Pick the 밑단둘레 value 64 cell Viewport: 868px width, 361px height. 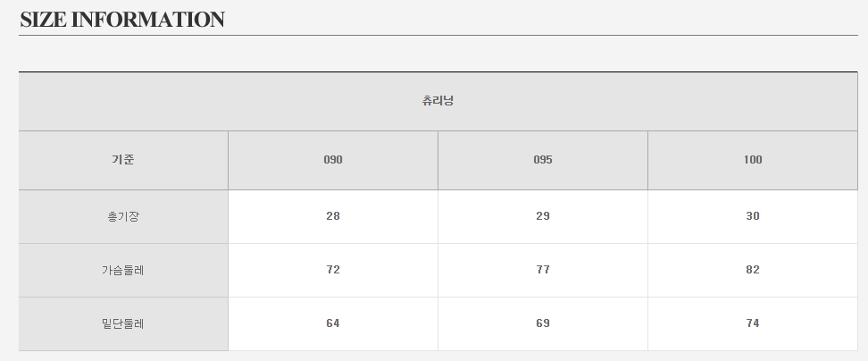[333, 323]
